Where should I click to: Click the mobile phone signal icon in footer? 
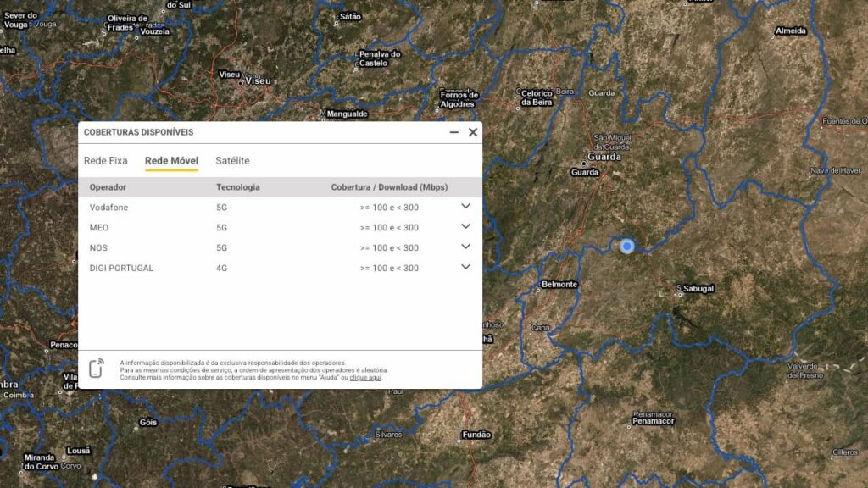[97, 369]
